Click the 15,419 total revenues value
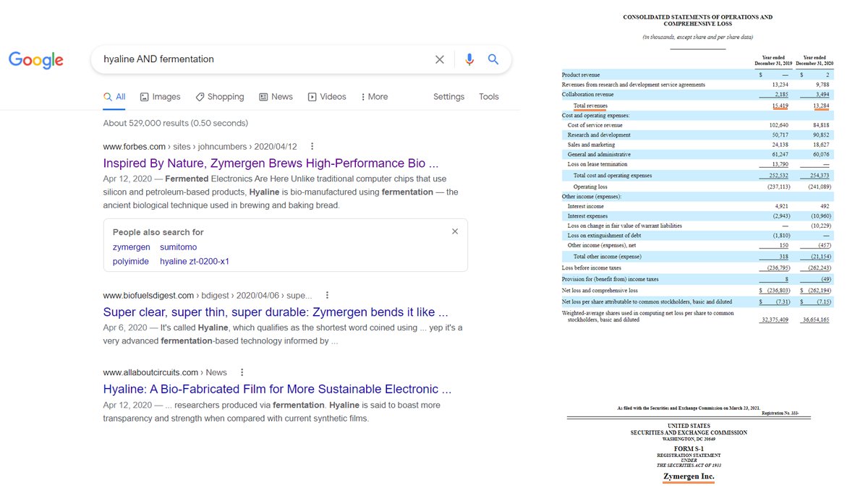The height and width of the screenshot is (488, 868). tap(780, 106)
